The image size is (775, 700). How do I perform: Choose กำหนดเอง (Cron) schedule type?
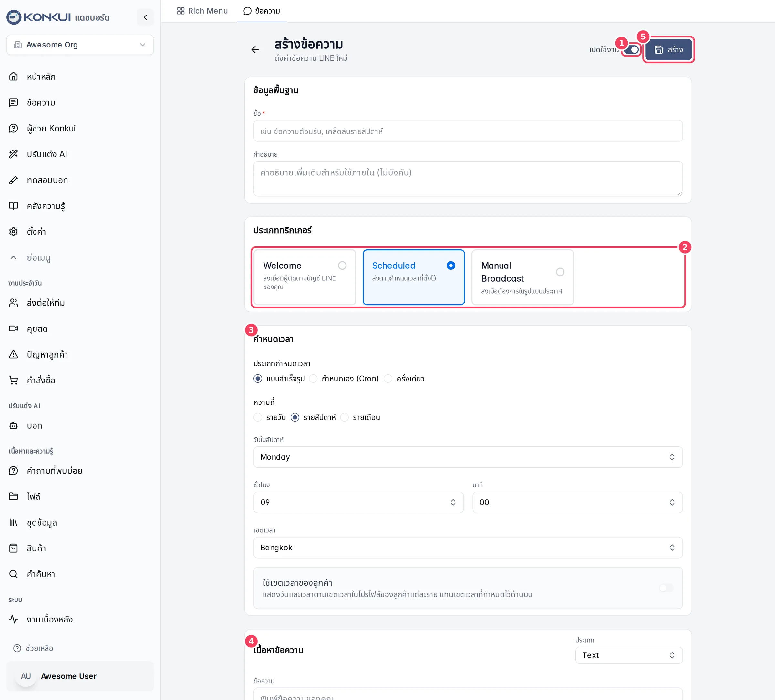point(313,379)
